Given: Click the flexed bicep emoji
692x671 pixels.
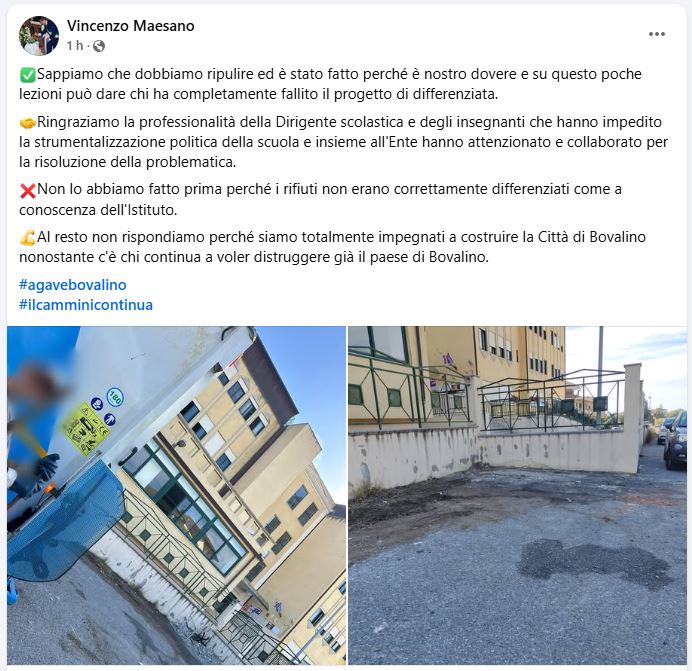Looking at the screenshot, I should [x=27, y=238].
